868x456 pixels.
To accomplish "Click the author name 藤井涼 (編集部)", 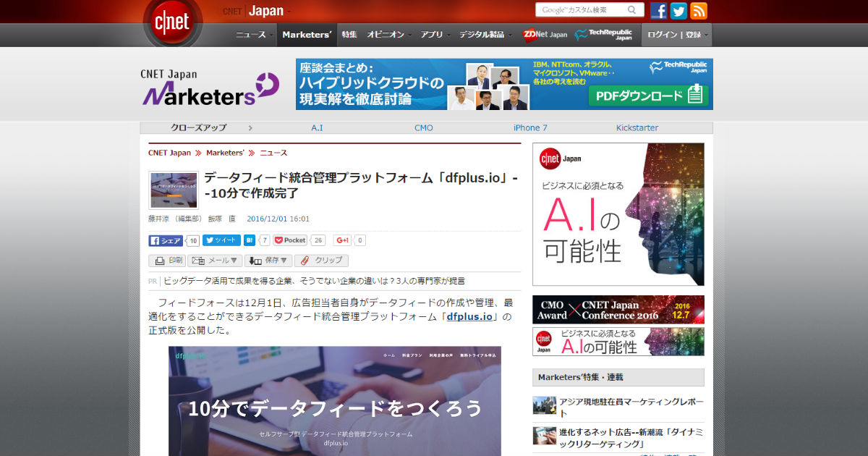I will (176, 219).
